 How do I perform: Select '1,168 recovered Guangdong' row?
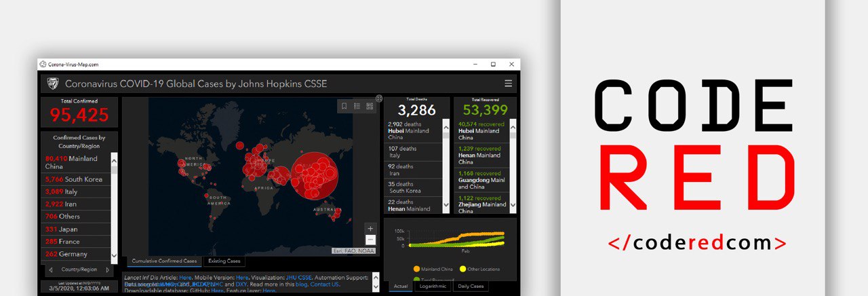[482, 180]
